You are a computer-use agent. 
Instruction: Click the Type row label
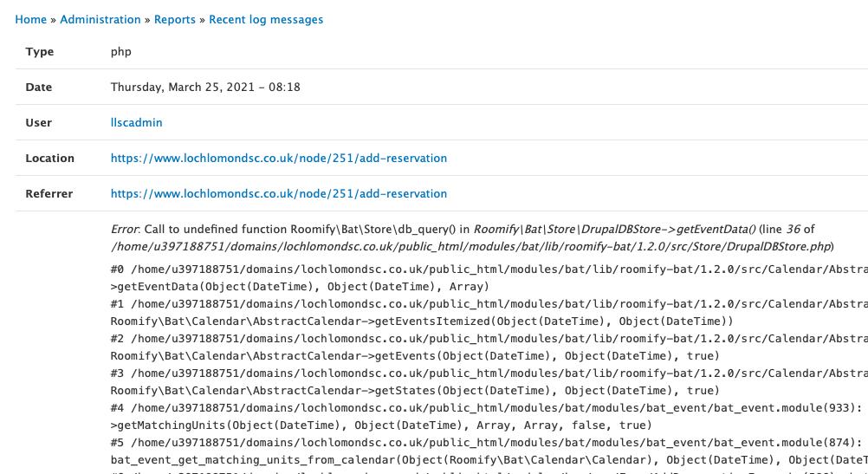click(x=39, y=51)
